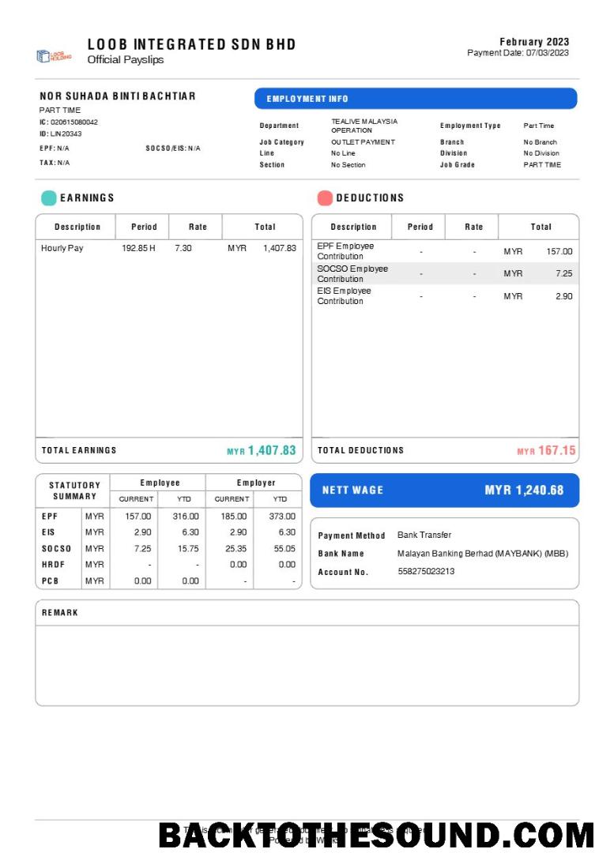Image resolution: width=614 pixels, height=868 pixels.
Task: Click the teal circle beside EARNINGS
Action: 49,197
